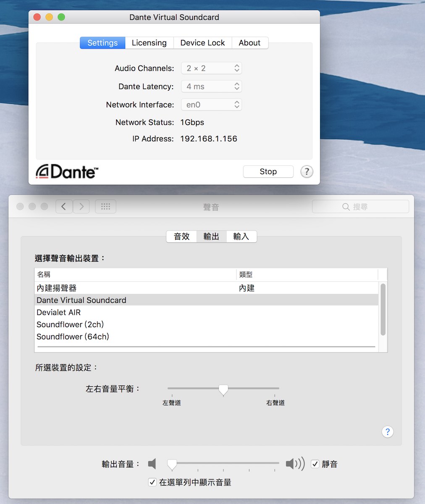Click Dante window green zoom button

[61, 17]
